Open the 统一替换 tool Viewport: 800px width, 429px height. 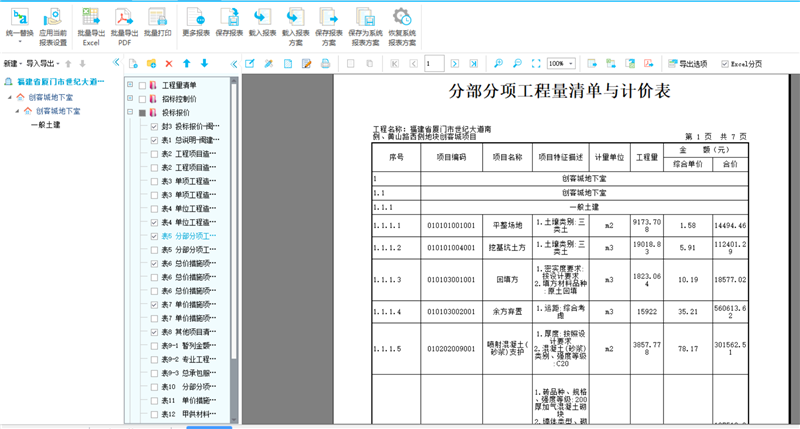[x=19, y=26]
